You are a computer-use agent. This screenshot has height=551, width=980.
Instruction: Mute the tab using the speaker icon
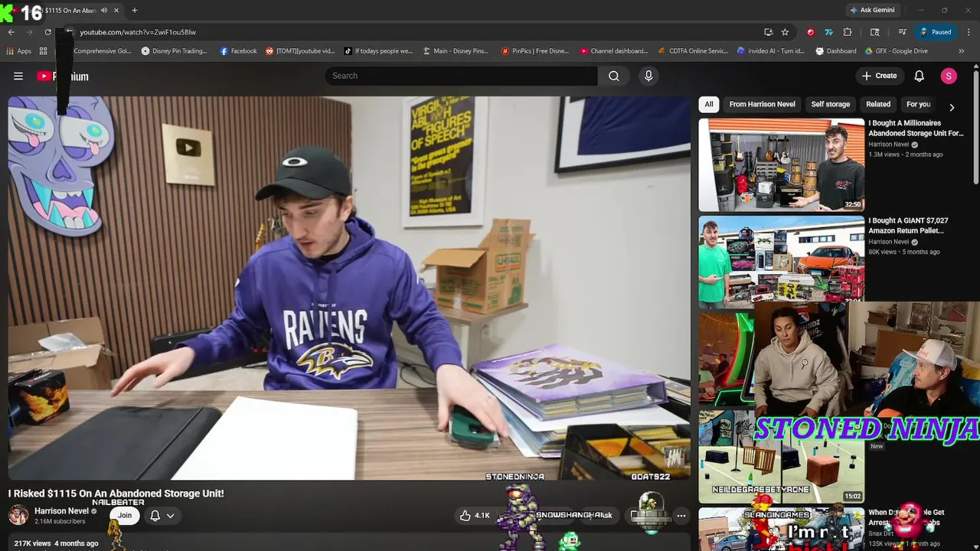103,10
